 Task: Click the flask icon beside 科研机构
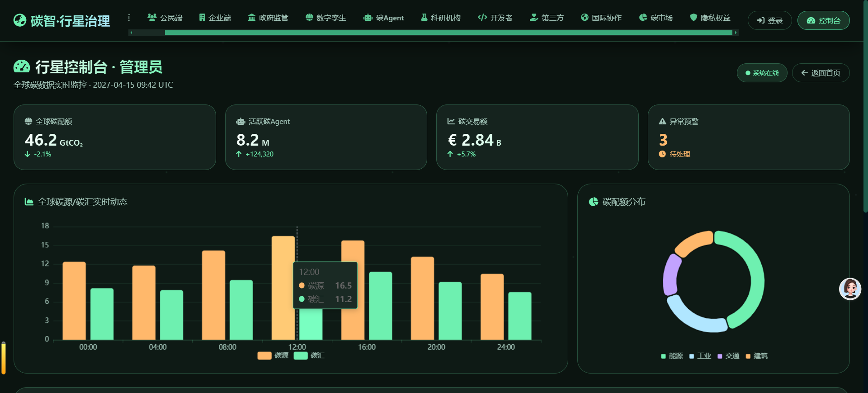pyautogui.click(x=424, y=17)
